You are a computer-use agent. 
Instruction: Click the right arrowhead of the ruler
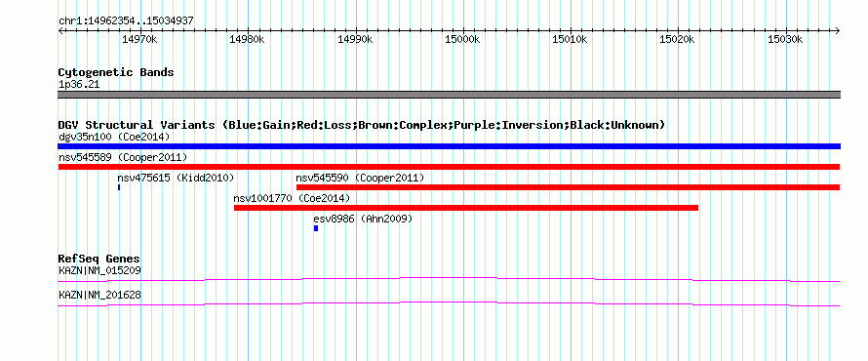click(838, 30)
